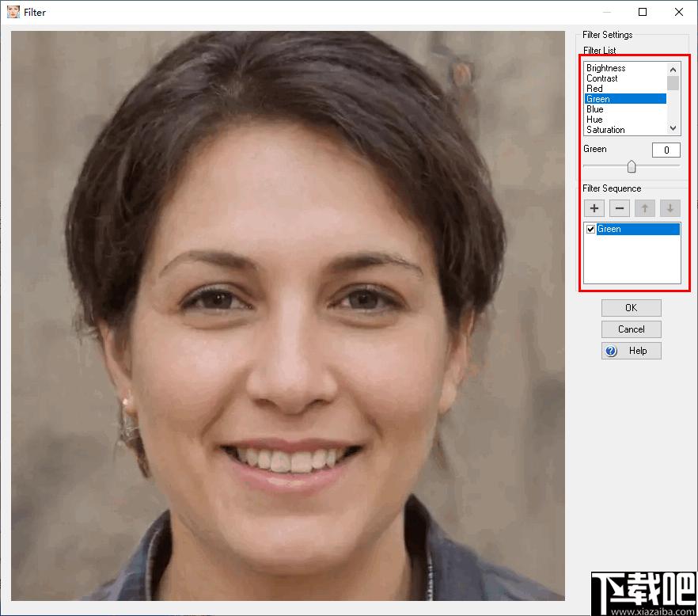The width and height of the screenshot is (698, 616).
Task: Click the Cancel button
Action: click(632, 329)
